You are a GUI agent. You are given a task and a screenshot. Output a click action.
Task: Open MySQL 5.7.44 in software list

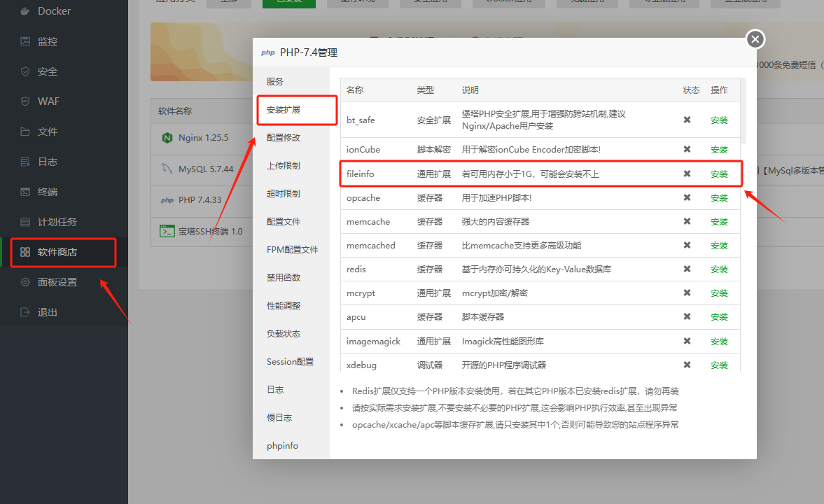205,169
